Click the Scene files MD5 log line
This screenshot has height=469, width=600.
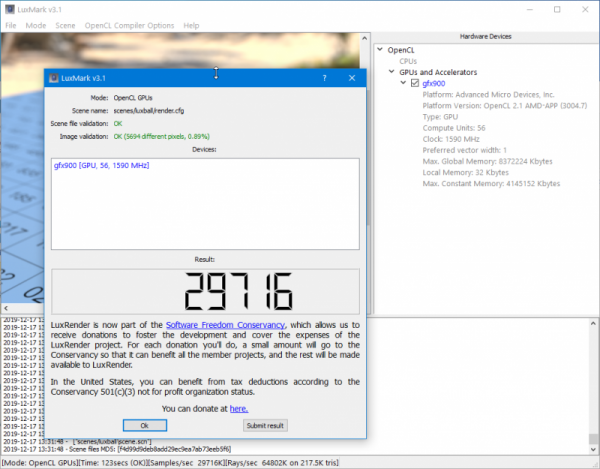[x=117, y=449]
